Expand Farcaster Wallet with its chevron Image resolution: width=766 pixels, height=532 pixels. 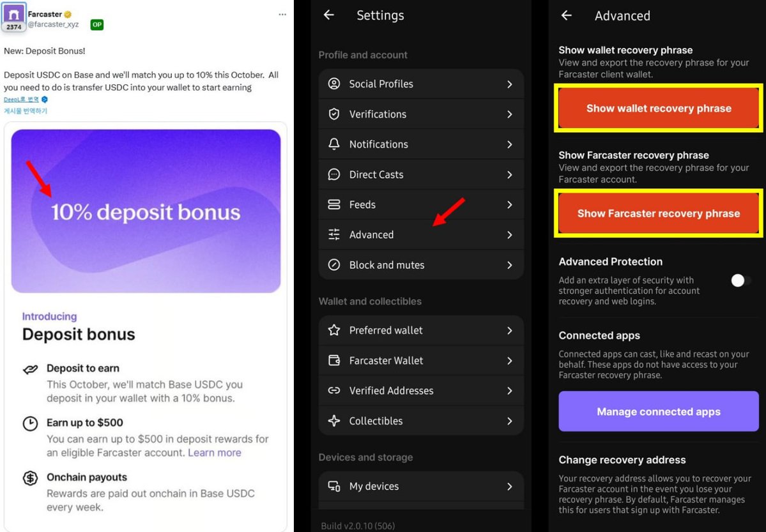[x=510, y=361]
